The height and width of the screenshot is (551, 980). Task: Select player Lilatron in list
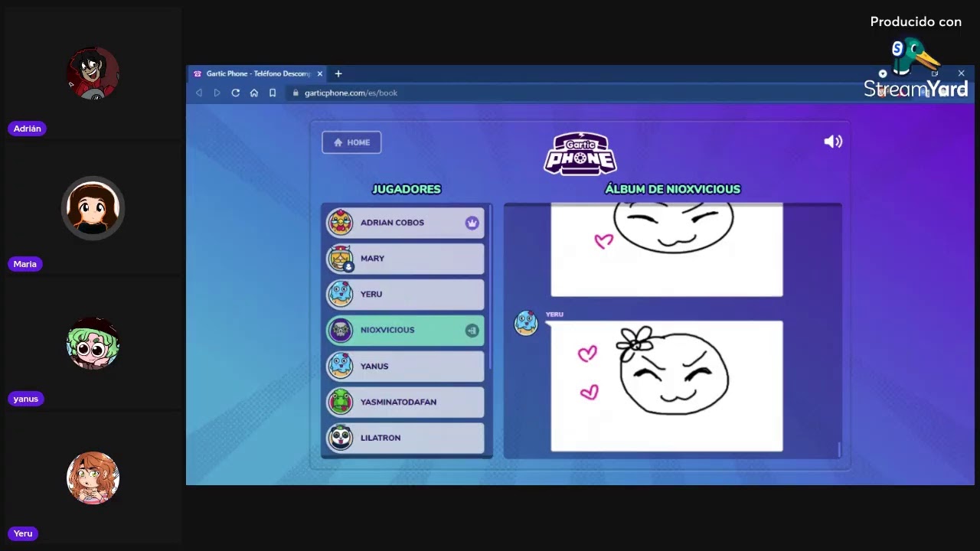click(x=406, y=438)
